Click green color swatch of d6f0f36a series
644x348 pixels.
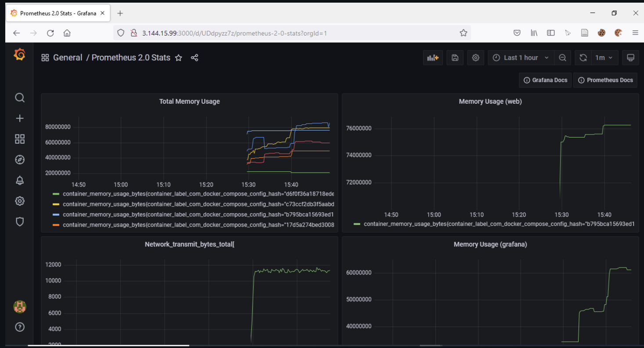click(56, 194)
